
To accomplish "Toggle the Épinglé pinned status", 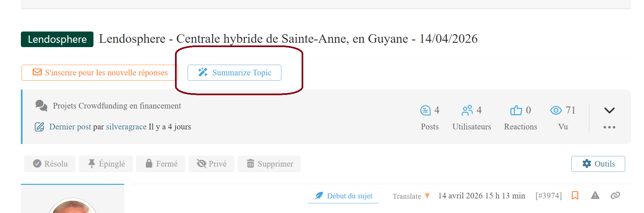I will click(106, 164).
